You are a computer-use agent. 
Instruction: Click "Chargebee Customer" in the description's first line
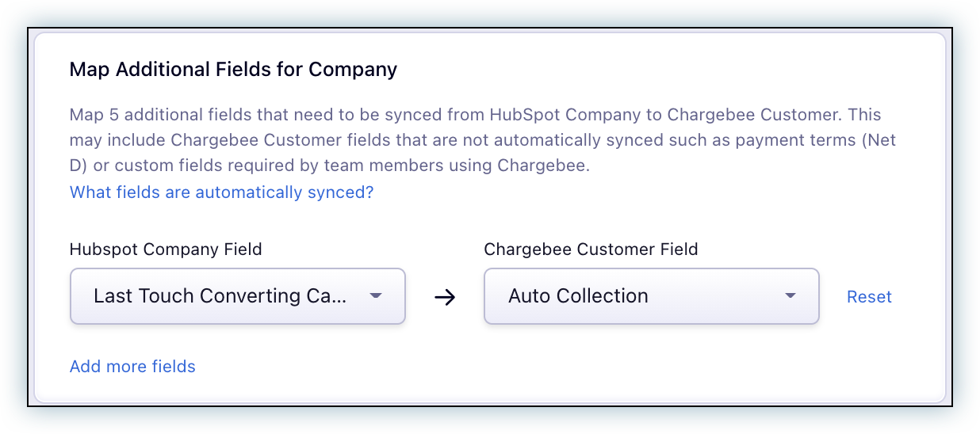[x=752, y=115]
